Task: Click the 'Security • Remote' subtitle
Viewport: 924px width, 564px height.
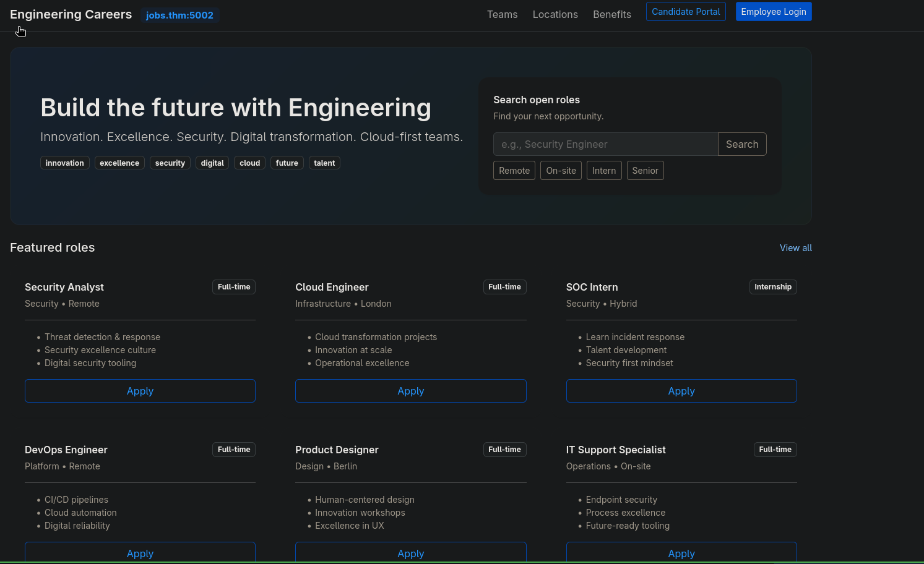Action: point(62,304)
